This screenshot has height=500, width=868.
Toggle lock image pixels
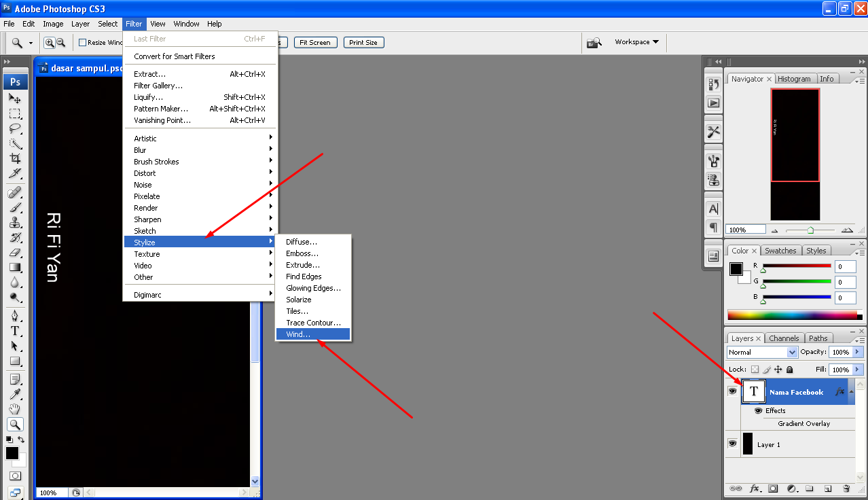767,370
